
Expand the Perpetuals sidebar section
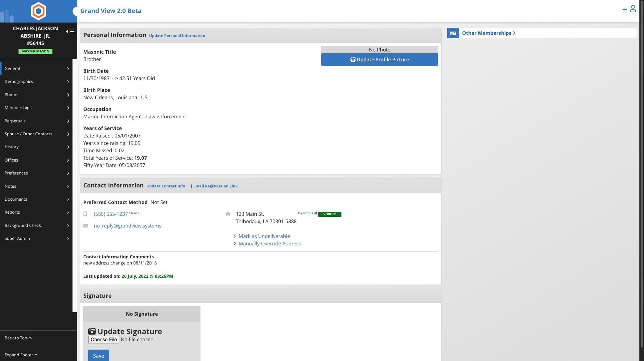[36, 121]
